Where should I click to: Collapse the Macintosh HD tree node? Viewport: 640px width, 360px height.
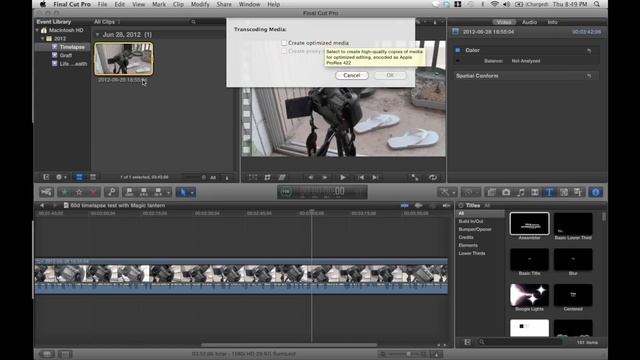(37, 30)
